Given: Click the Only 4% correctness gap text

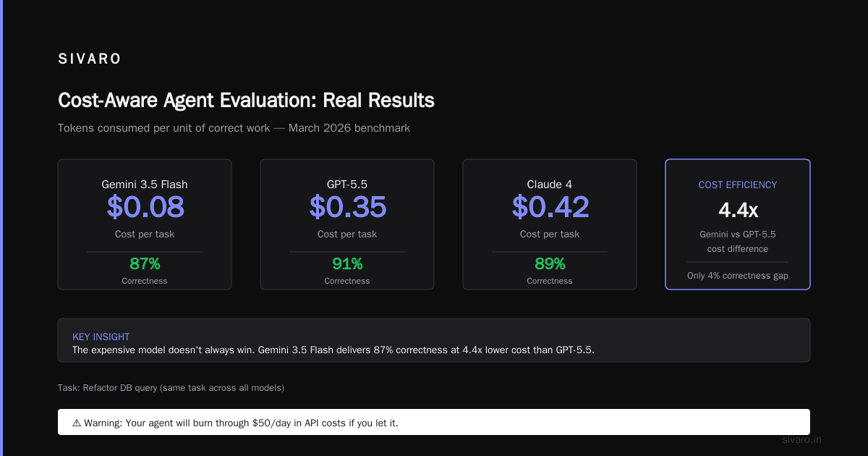Looking at the screenshot, I should click(738, 276).
